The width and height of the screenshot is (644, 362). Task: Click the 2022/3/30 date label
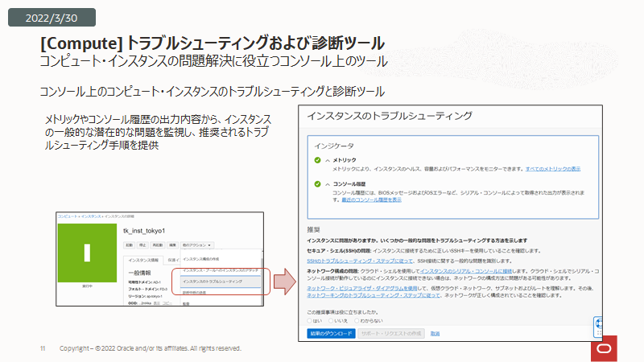coord(52,18)
